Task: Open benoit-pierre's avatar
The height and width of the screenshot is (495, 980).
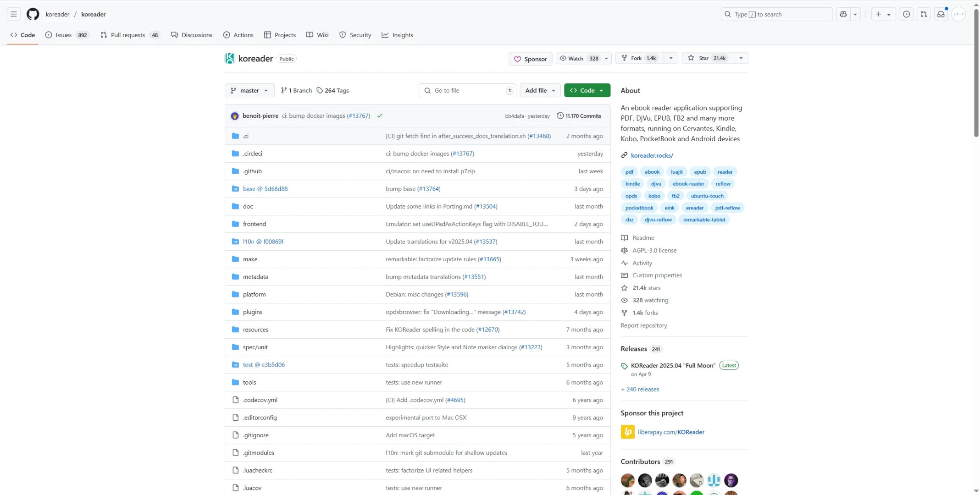Action: (235, 116)
